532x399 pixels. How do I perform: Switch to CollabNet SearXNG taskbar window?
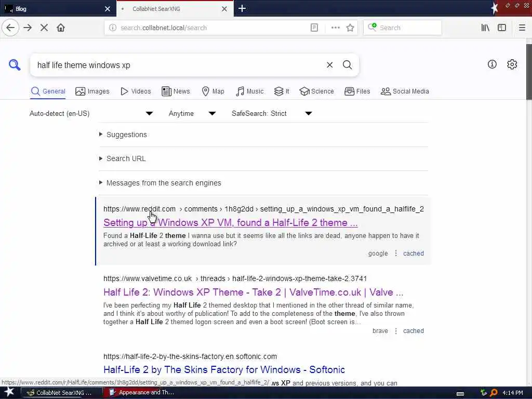(x=62, y=393)
